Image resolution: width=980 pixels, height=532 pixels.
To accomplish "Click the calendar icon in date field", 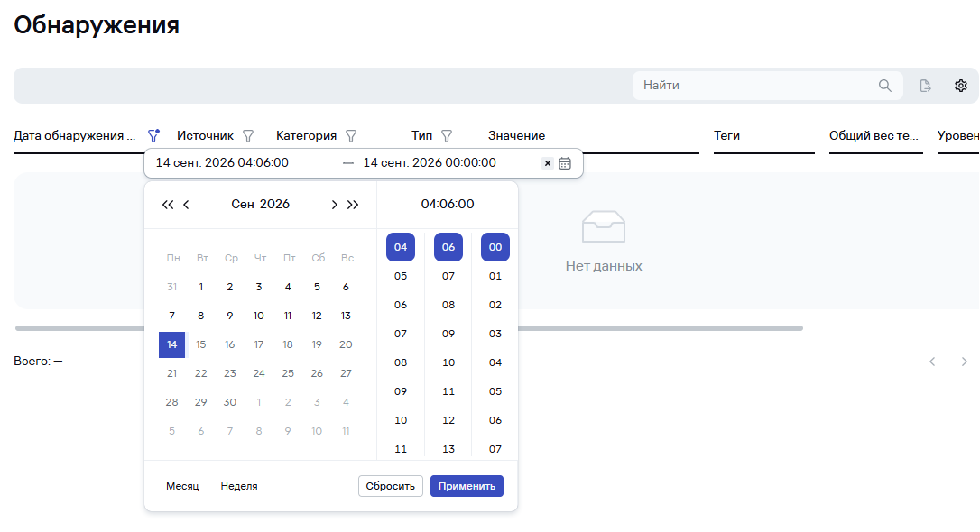I will (x=565, y=163).
